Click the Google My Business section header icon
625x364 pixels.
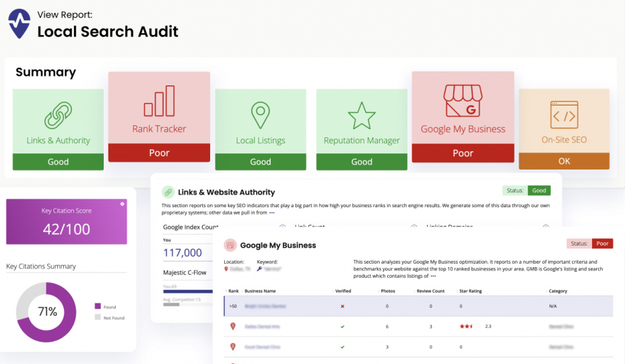click(x=230, y=246)
